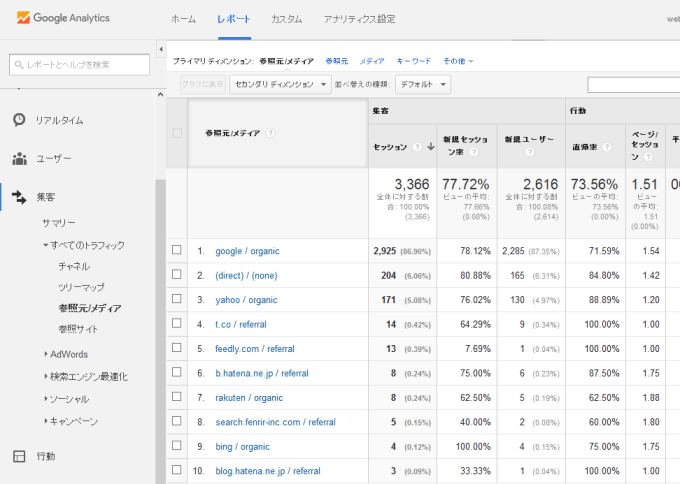
Task: Click the sort arrow on セッション column
Action: pos(431,147)
